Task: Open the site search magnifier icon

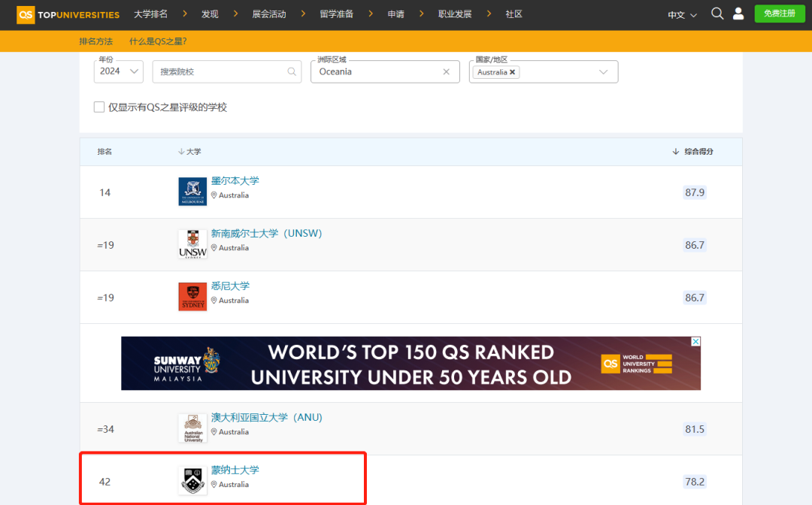Action: pos(717,14)
